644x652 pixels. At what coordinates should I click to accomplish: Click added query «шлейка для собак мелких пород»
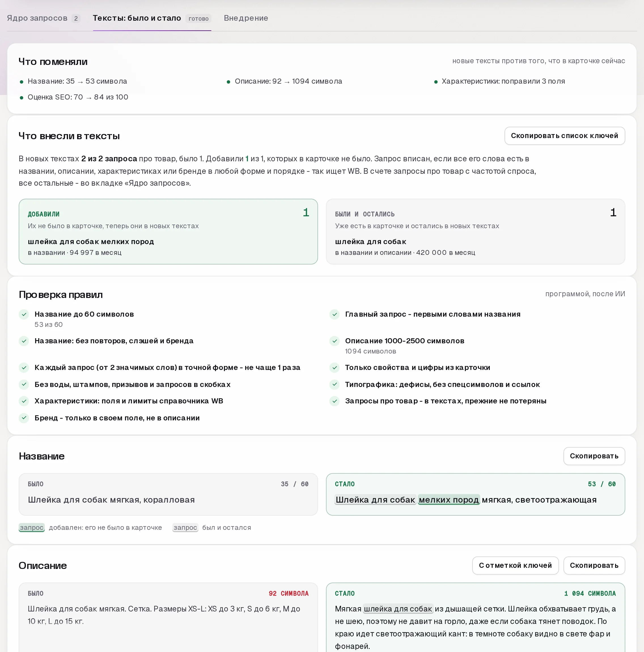(91, 242)
